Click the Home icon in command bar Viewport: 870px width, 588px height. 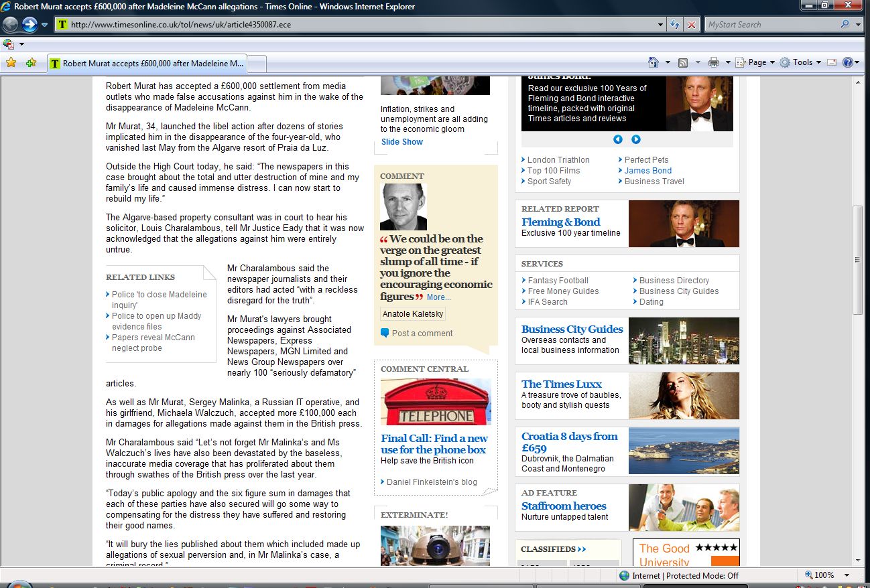(654, 62)
